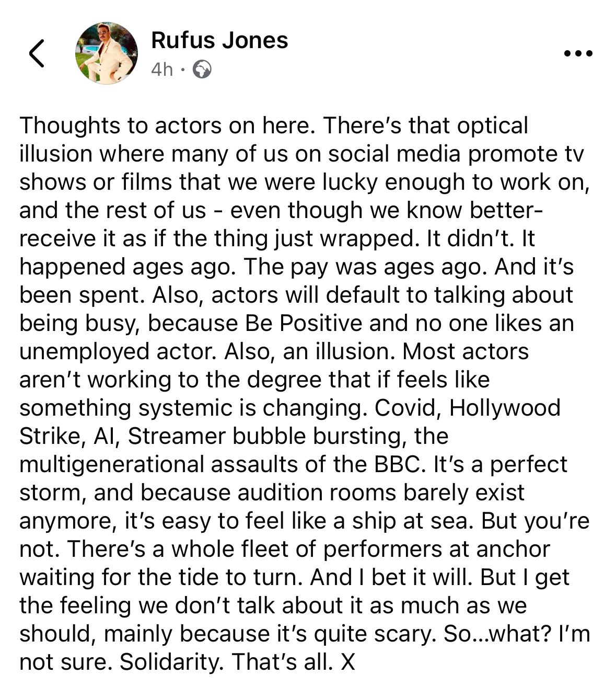The image size is (616, 698).
Task: Open the three-dot post options menu
Action: (x=578, y=53)
